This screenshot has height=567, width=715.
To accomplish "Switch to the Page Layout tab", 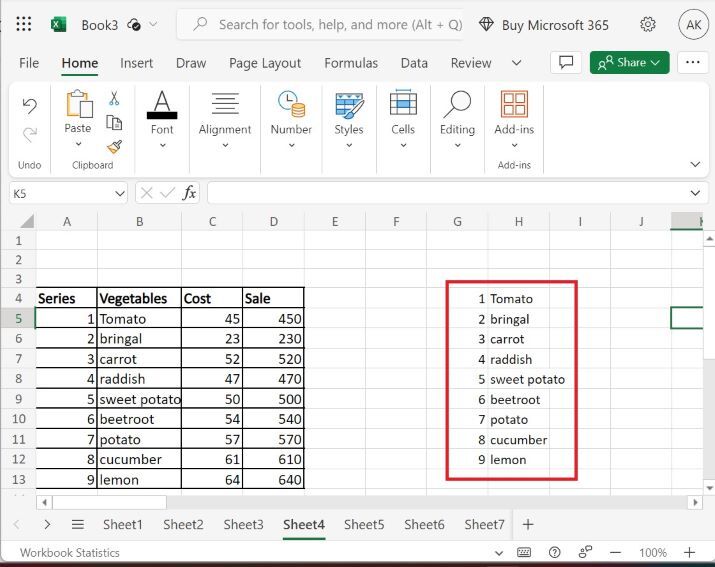I will pos(265,63).
